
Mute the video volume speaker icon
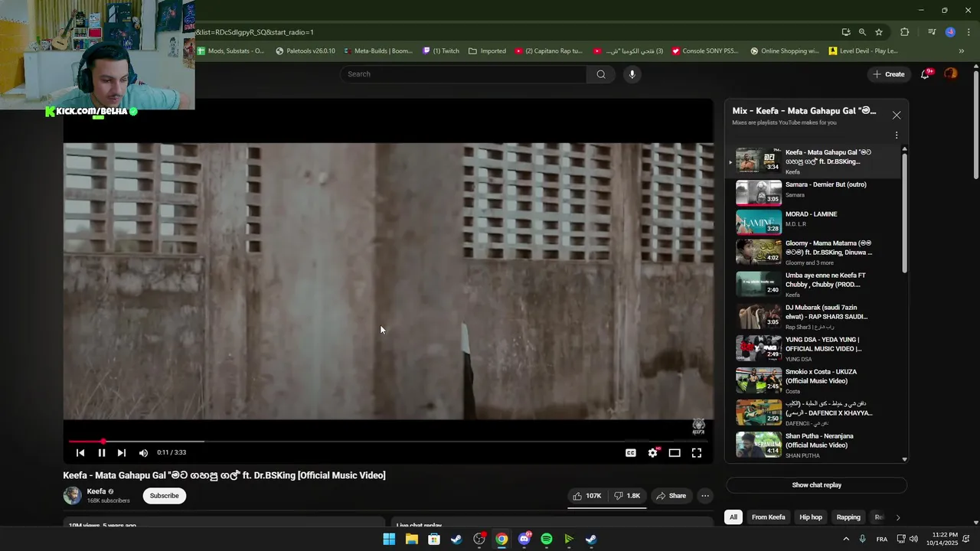[143, 453]
